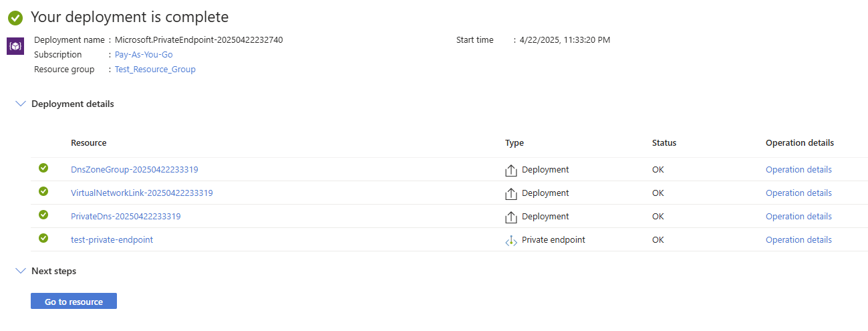The height and width of the screenshot is (331, 868).
Task: View Operation details for PrivateDns deployment
Action: click(799, 217)
